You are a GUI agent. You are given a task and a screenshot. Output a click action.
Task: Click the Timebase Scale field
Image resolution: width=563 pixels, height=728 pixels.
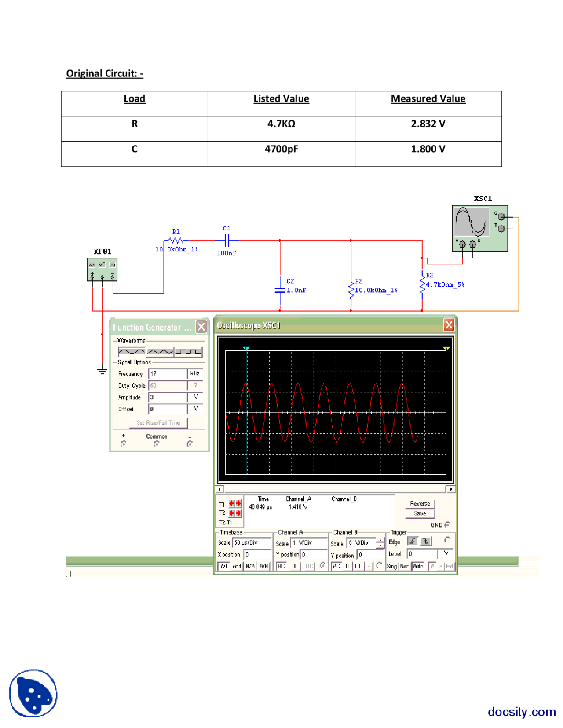pyautogui.click(x=252, y=543)
